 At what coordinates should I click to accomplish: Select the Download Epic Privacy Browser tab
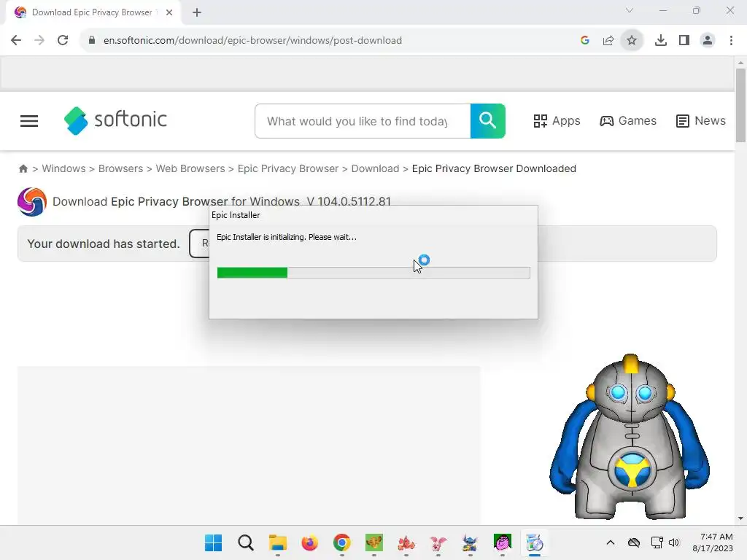tap(93, 12)
